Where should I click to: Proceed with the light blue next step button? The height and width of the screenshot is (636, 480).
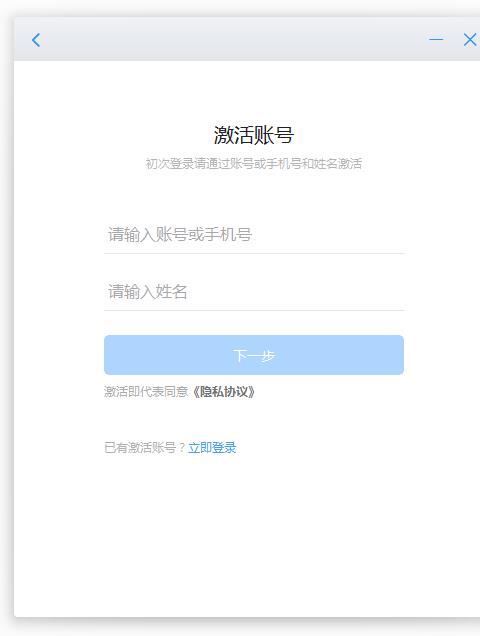[254, 355]
